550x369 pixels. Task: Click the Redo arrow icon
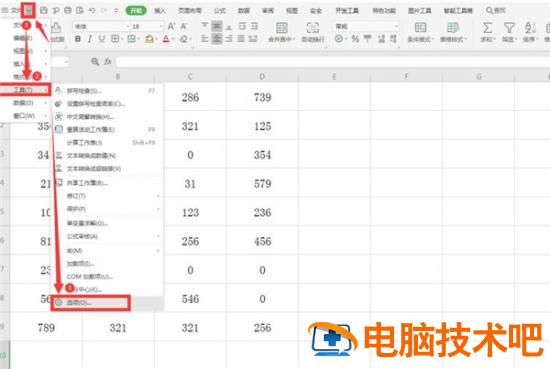[x=104, y=11]
